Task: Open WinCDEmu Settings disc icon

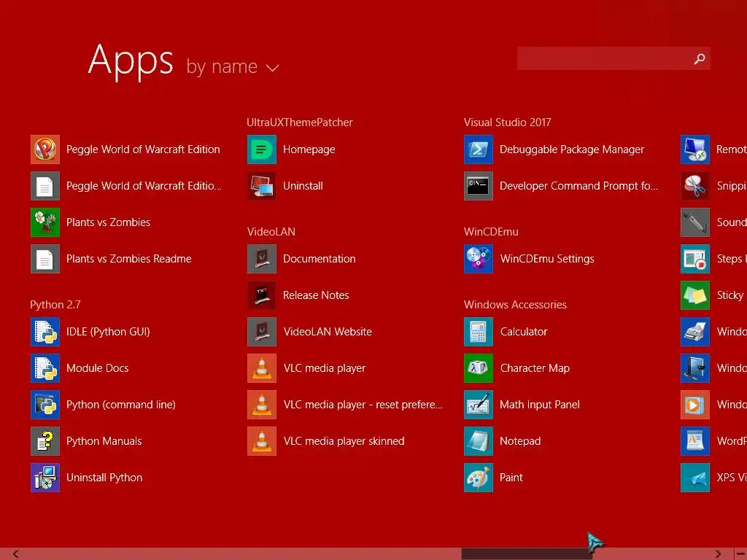Action: (x=479, y=259)
